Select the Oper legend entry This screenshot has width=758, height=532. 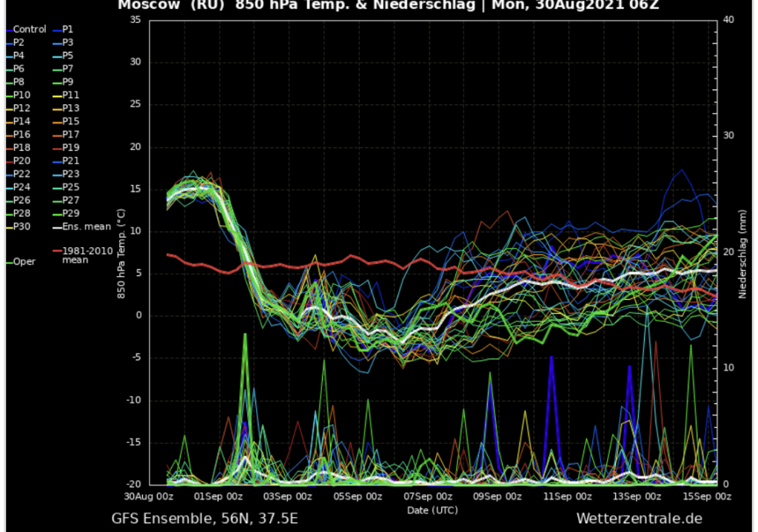(x=24, y=261)
